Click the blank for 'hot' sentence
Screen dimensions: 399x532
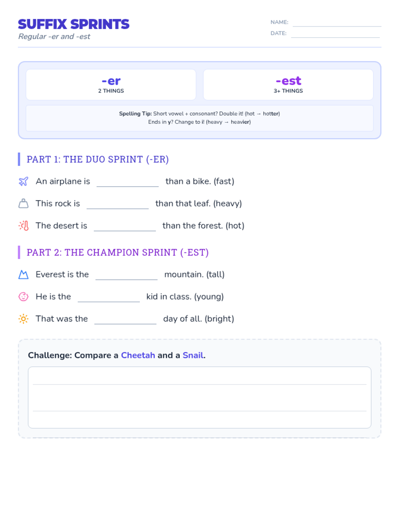[125, 226]
